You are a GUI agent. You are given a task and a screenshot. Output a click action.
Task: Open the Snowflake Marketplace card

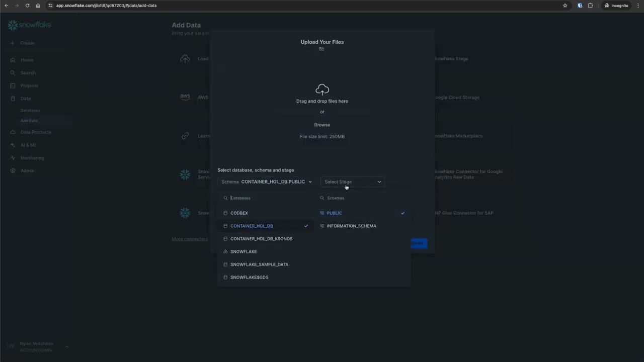point(458,136)
